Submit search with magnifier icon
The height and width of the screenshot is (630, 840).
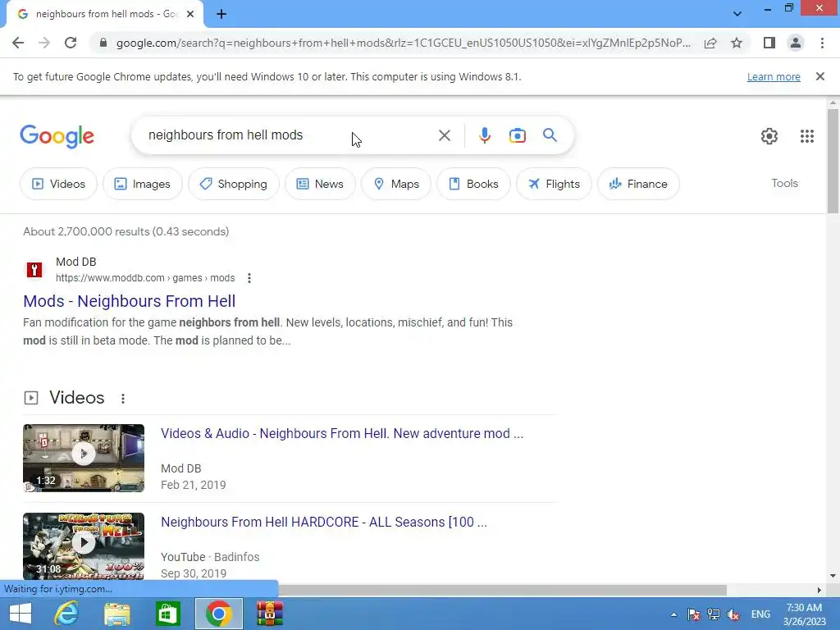550,135
